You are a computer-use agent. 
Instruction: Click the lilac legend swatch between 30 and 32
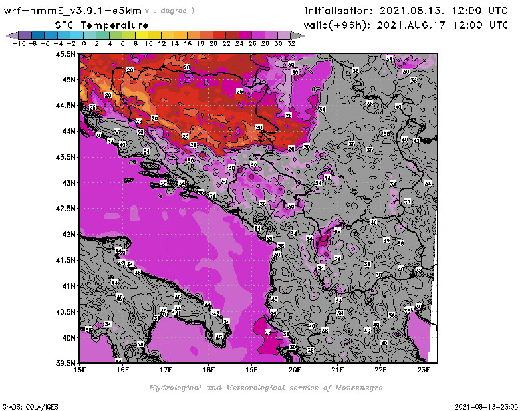285,35
